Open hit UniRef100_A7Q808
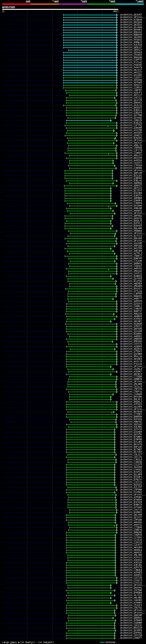 (131, 20)
